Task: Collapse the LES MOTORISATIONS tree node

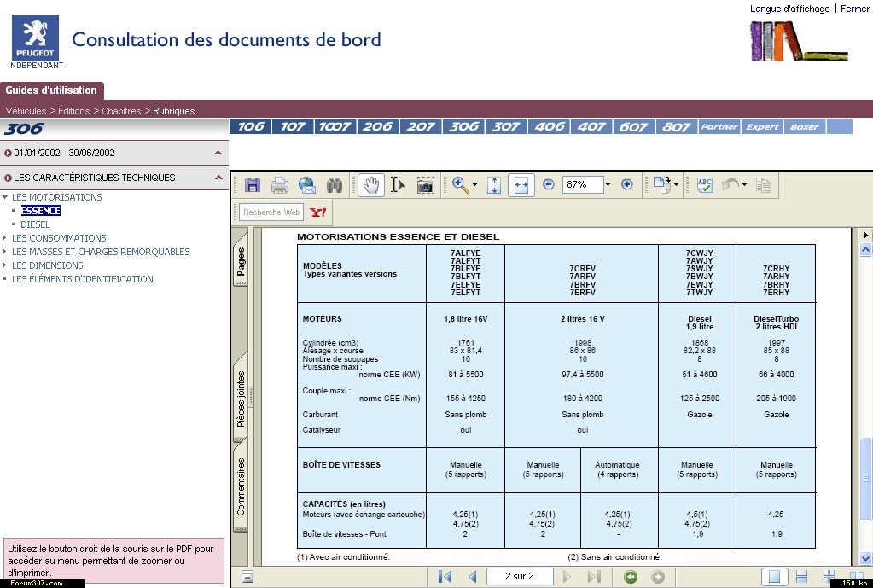Action: (5, 197)
